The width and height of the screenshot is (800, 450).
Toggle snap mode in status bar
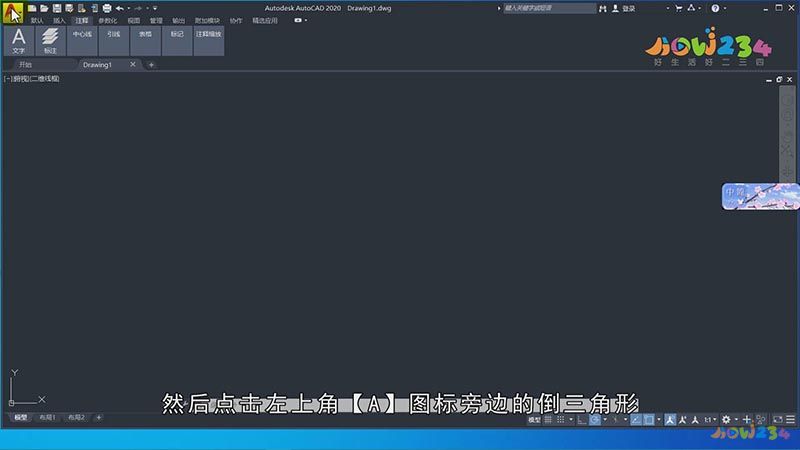pyautogui.click(x=561, y=419)
